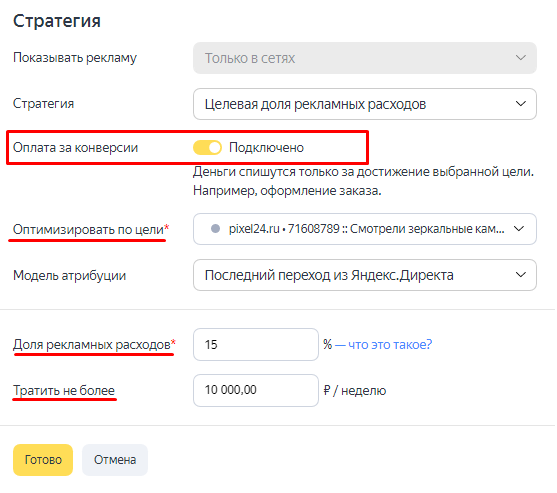Viewport: 557px width, 493px height.
Task: Click the chevron arrow in Показывать рекламу field
Action: (521, 58)
